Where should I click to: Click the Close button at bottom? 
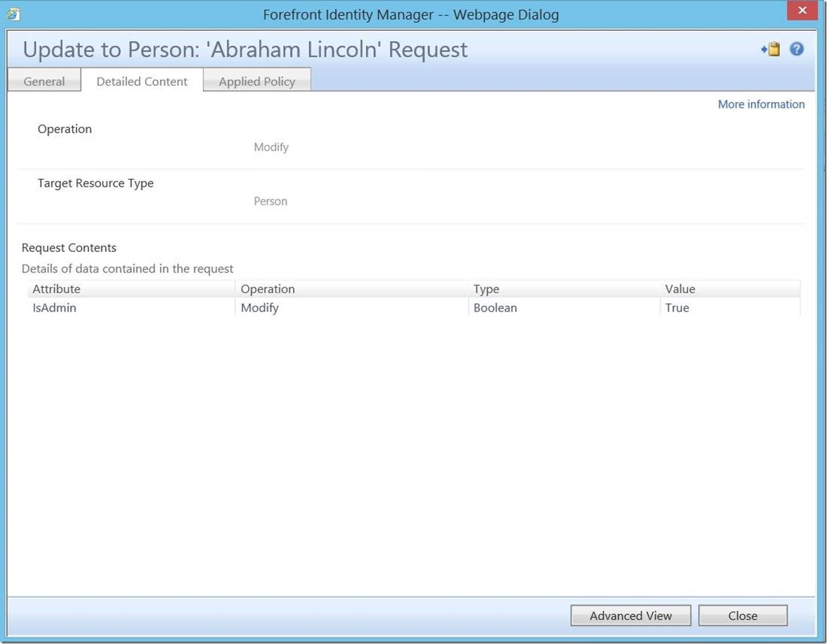coord(743,615)
